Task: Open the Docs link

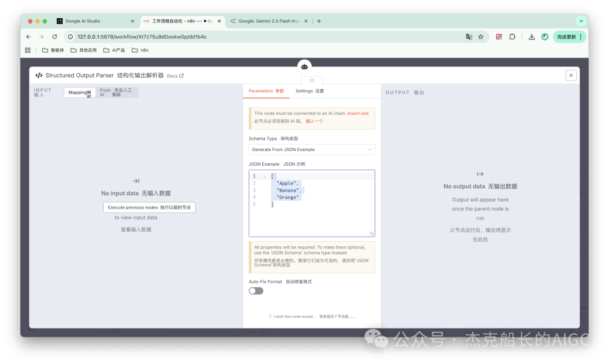Action: pos(175,76)
